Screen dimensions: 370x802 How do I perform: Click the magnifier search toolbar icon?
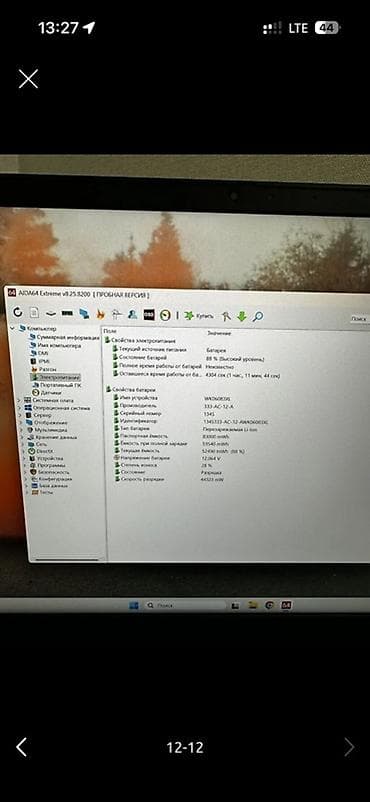point(258,317)
